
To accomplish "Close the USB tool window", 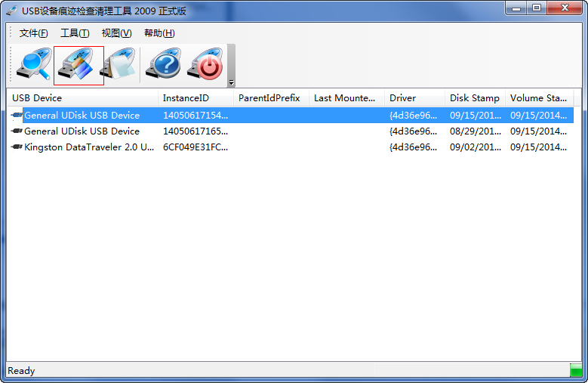I will tap(565, 8).
